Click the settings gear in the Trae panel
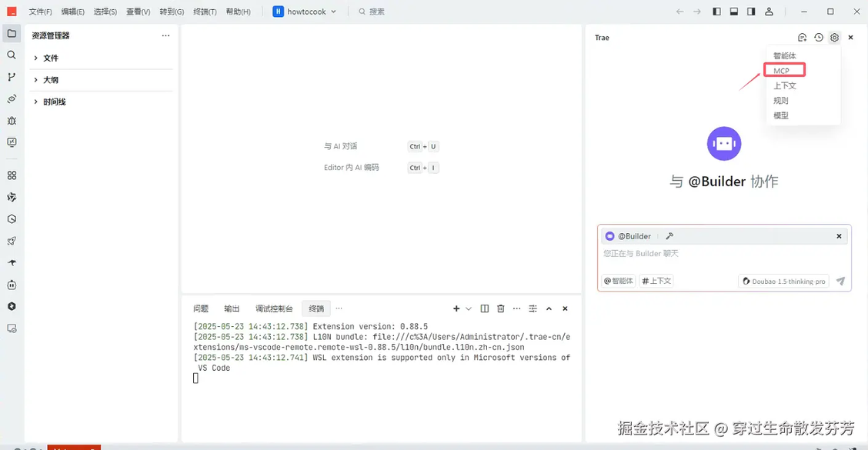 [x=834, y=38]
